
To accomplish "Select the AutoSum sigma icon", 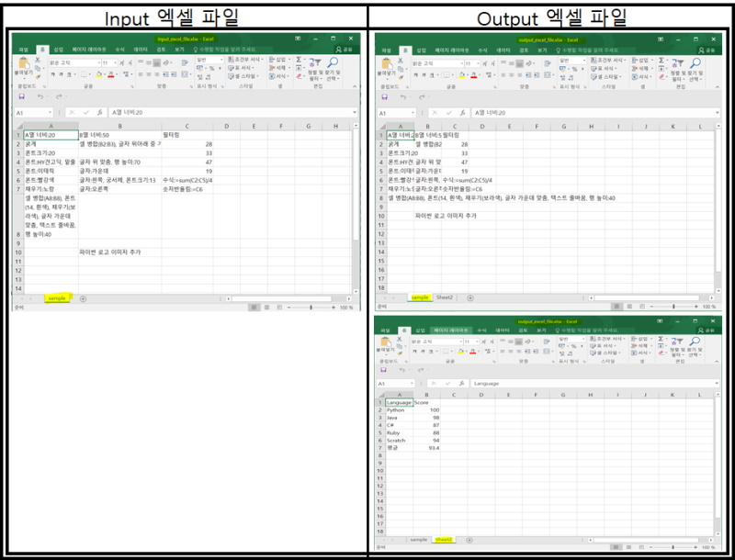I will (x=297, y=62).
